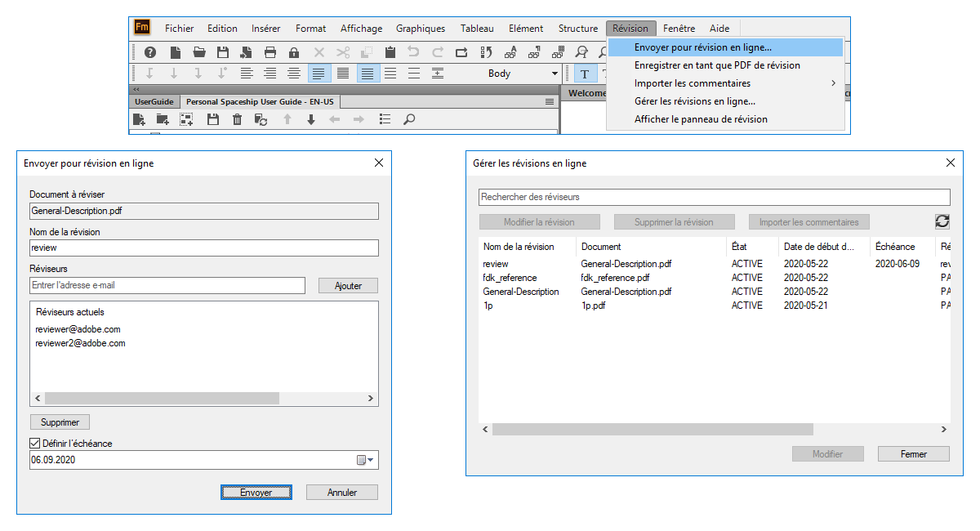
Task: Click the Print icon in toolbar
Action: (x=270, y=52)
